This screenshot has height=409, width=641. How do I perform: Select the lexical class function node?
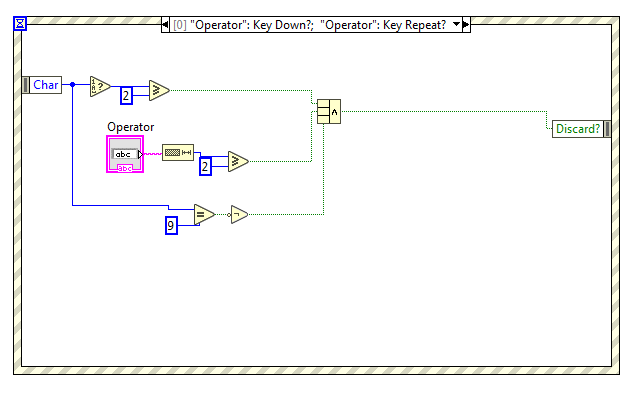click(x=100, y=86)
